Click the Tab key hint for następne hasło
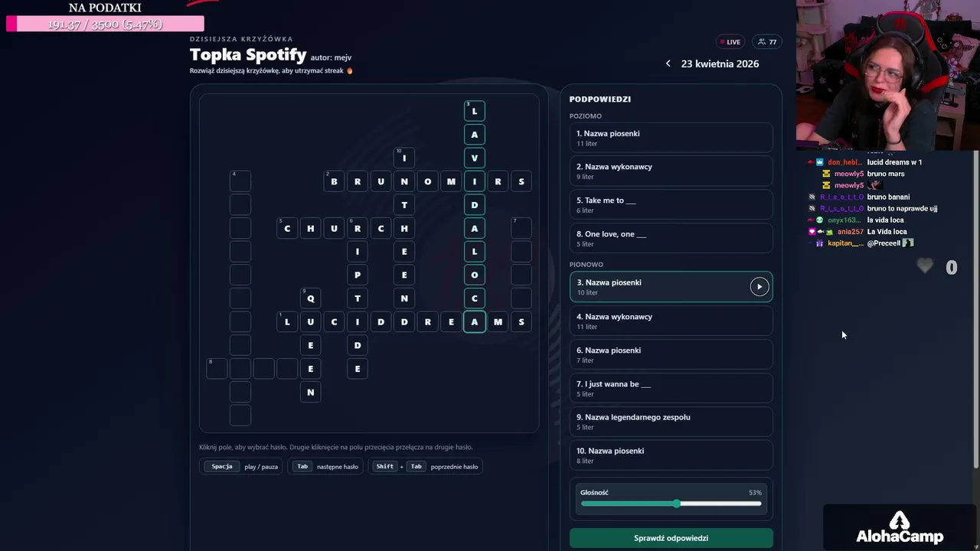This screenshot has height=551, width=980. click(302, 466)
